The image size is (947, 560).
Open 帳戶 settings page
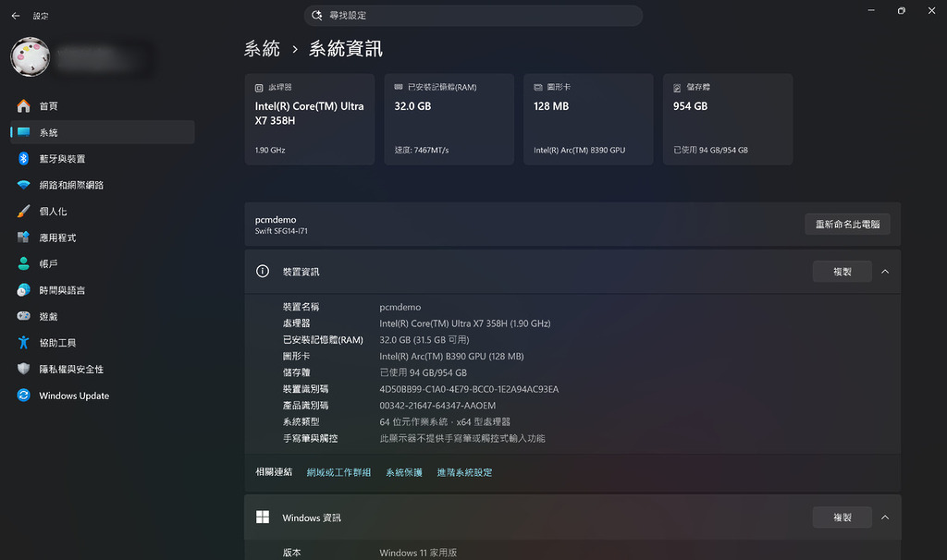[x=103, y=263]
